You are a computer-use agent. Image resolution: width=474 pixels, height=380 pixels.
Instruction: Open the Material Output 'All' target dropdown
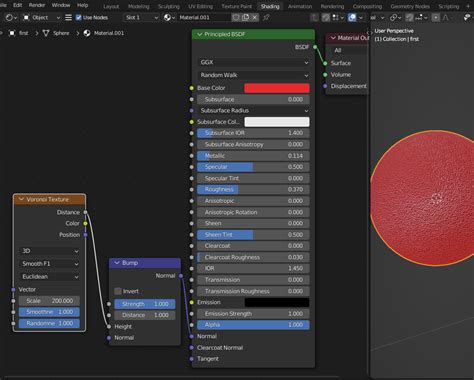coord(349,50)
